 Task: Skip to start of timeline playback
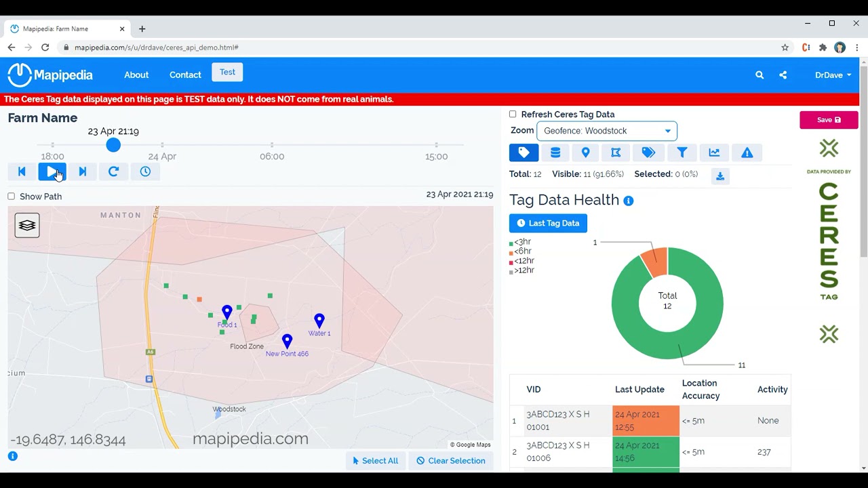point(22,172)
